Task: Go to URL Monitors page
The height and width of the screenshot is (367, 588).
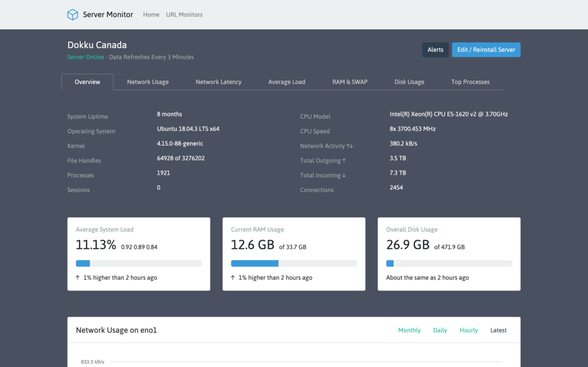Action: pyautogui.click(x=184, y=15)
